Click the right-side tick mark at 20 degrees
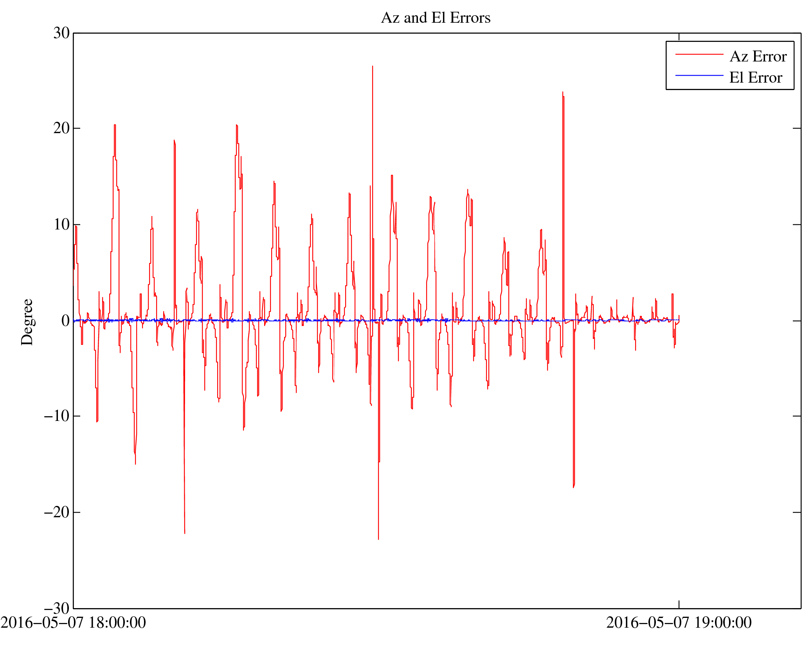The height and width of the screenshot is (659, 812). 796,128
